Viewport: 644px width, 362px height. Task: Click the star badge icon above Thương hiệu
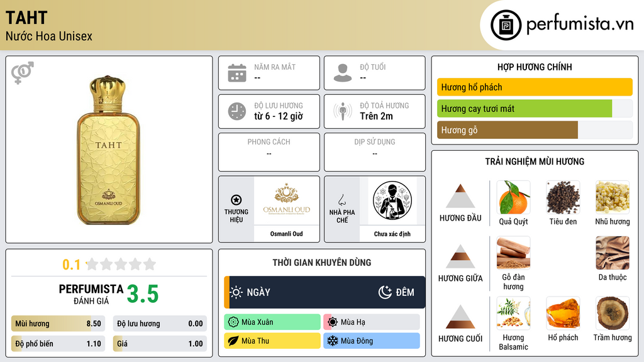(236, 200)
